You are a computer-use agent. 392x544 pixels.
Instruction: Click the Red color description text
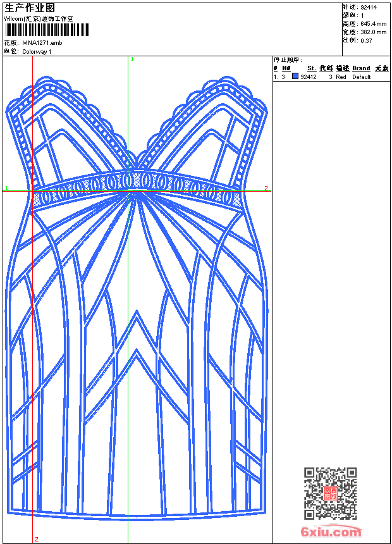[341, 77]
